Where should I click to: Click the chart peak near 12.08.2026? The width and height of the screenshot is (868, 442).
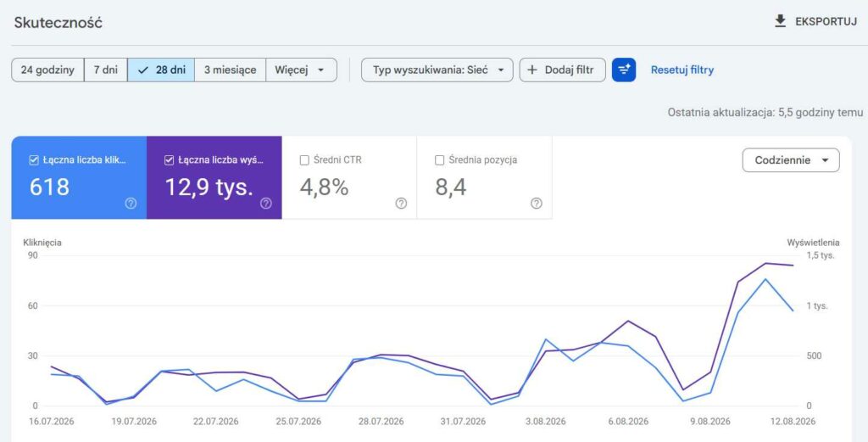[765, 263]
